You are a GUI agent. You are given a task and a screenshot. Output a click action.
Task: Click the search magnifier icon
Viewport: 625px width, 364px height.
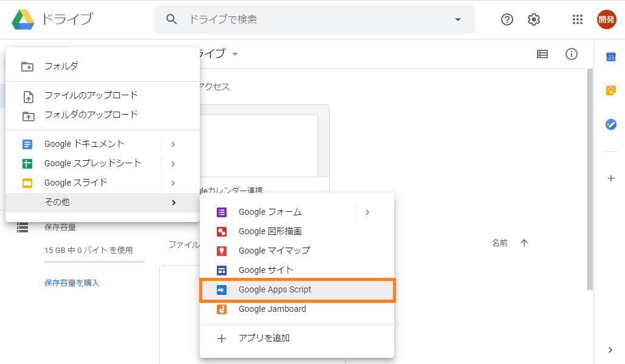pyautogui.click(x=171, y=19)
